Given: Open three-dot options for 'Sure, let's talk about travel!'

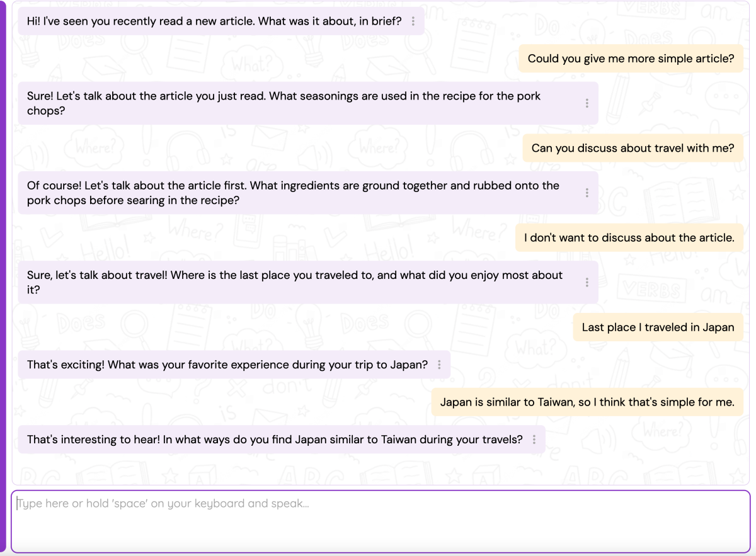Looking at the screenshot, I should 587,282.
